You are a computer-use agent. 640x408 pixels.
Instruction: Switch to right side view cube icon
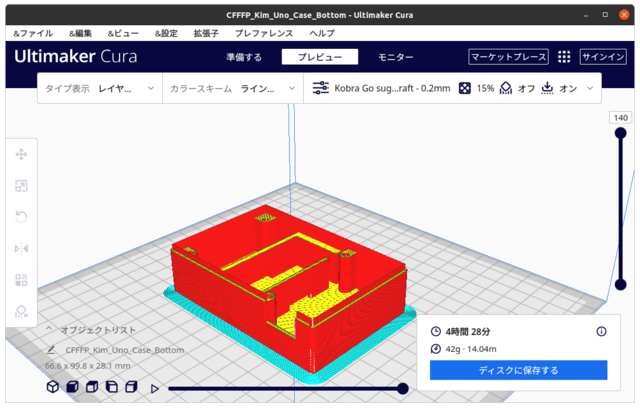coord(131,386)
